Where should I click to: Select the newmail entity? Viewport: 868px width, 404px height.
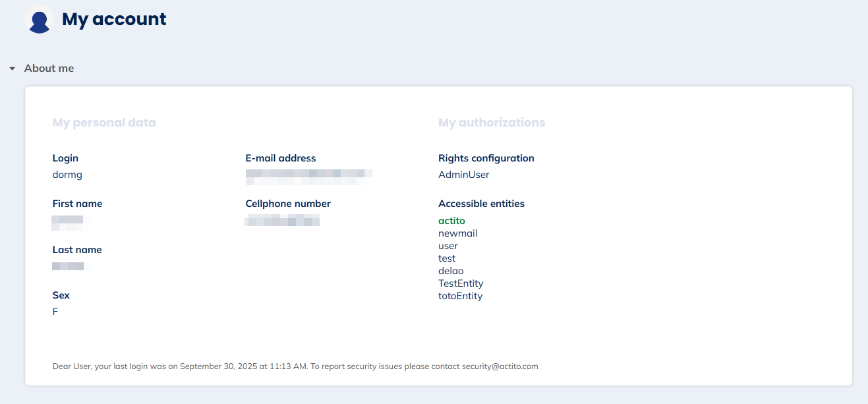pos(457,233)
